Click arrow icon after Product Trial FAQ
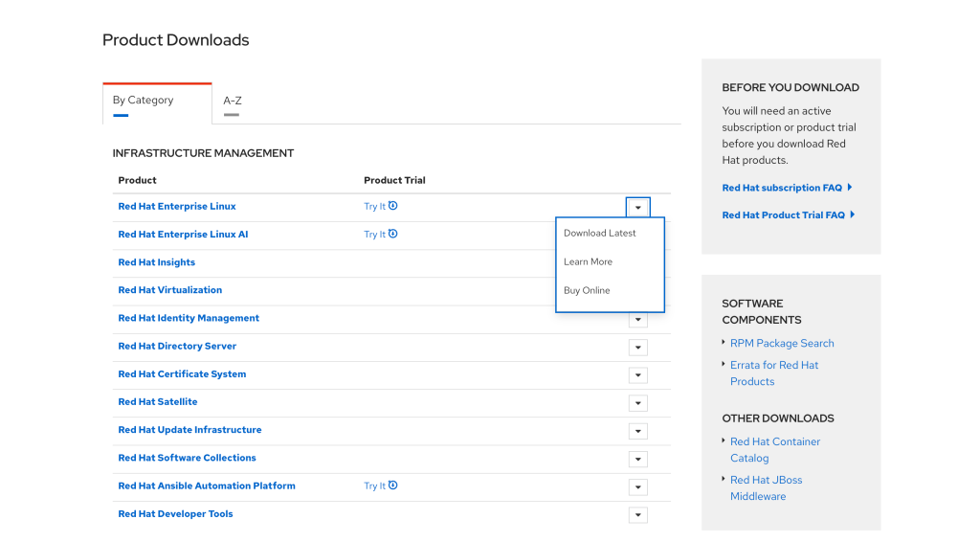This screenshot has height=542, width=980. pos(853,215)
